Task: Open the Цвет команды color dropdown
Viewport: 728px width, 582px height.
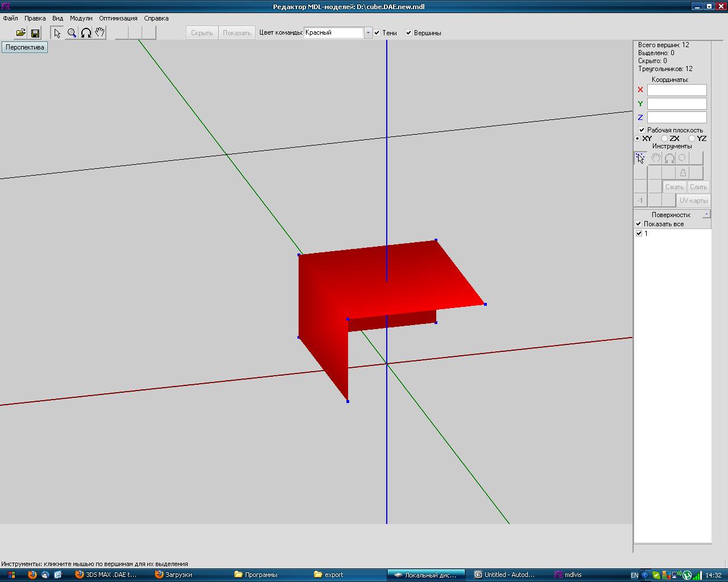Action: pos(368,33)
